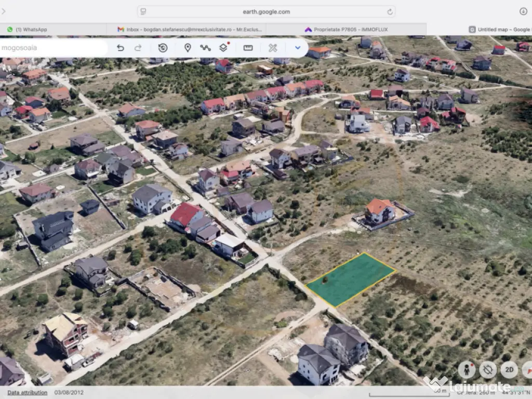Toggle the map to 2D view
This screenshot has width=532, height=399.
click(509, 369)
